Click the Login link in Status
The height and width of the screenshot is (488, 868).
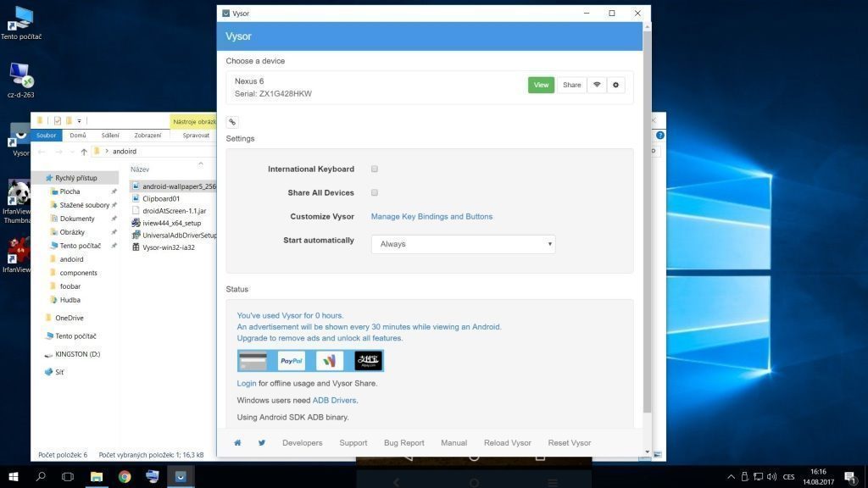pyautogui.click(x=247, y=383)
